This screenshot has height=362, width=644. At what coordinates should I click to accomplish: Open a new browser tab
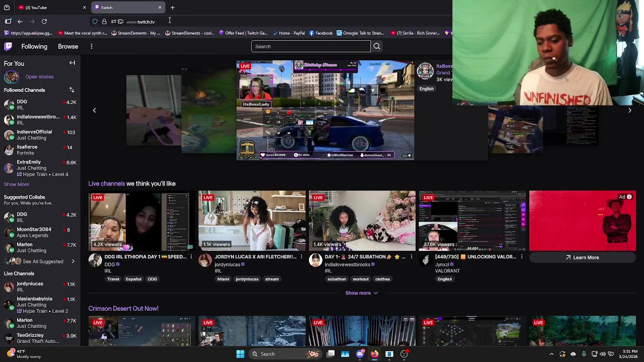[173, 8]
